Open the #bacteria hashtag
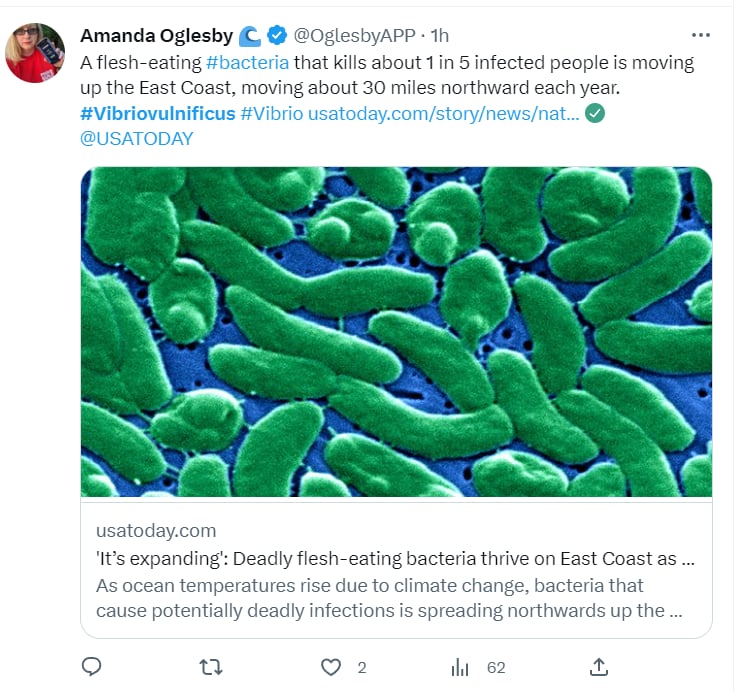 (247, 63)
